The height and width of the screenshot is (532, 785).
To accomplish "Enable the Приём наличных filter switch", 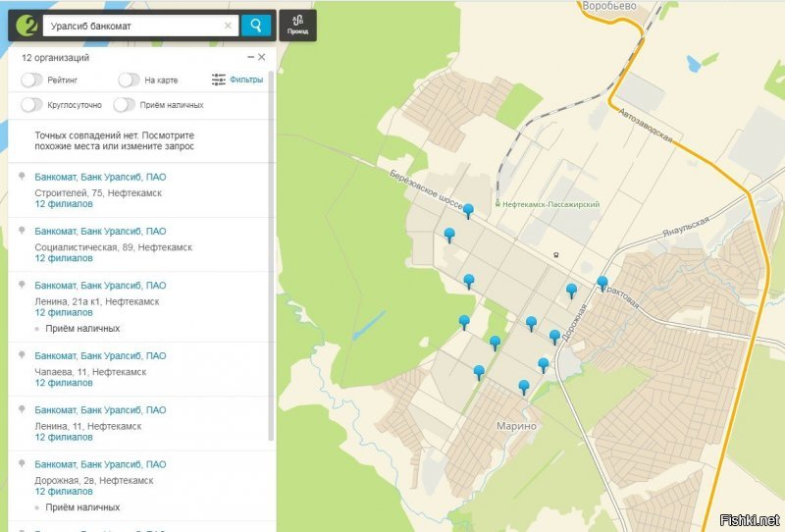I will point(125,105).
